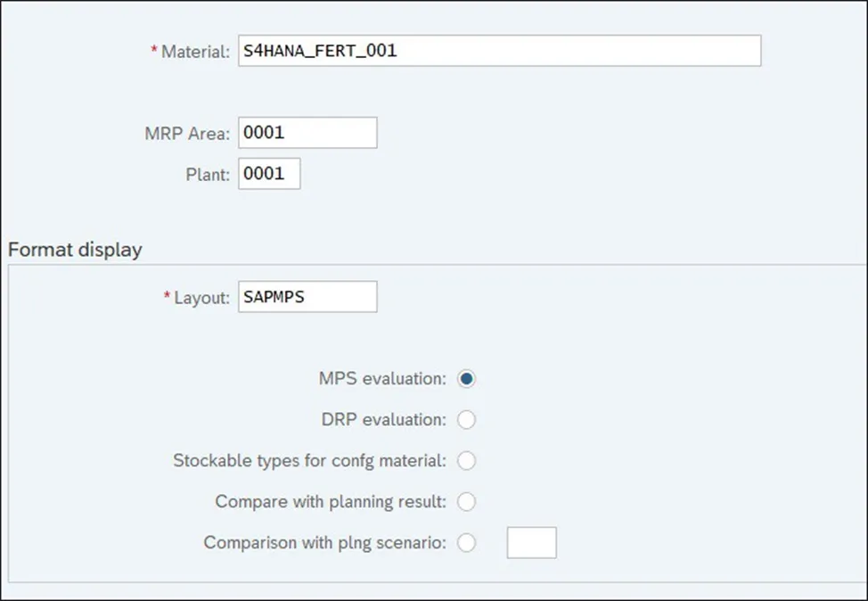Image resolution: width=868 pixels, height=601 pixels.
Task: Click the 'Stockable types for confg material:' label
Action: (x=309, y=461)
